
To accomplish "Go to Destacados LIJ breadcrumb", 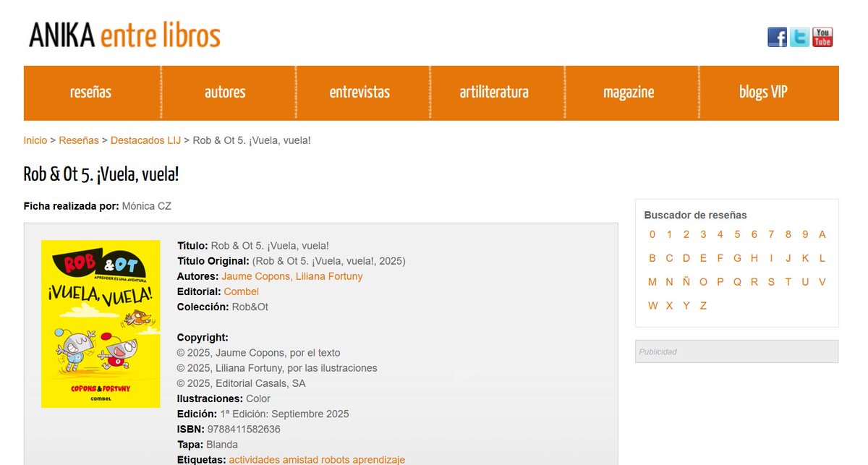I will point(146,140).
